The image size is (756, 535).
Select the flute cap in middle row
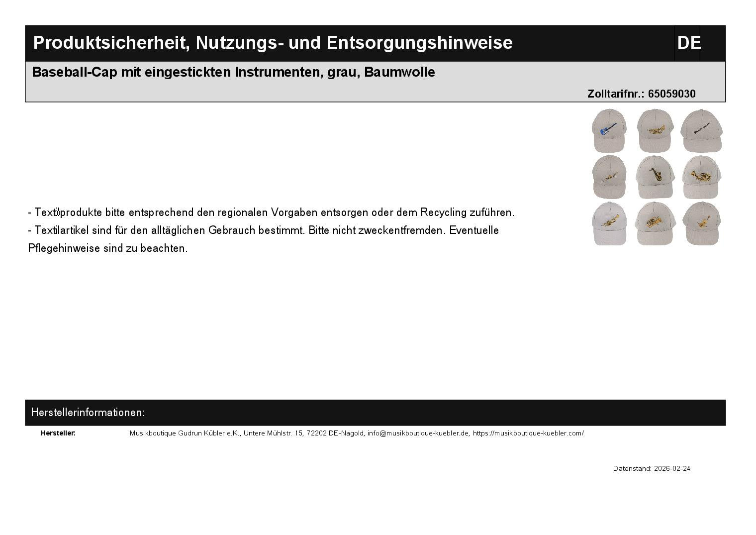[609, 177]
